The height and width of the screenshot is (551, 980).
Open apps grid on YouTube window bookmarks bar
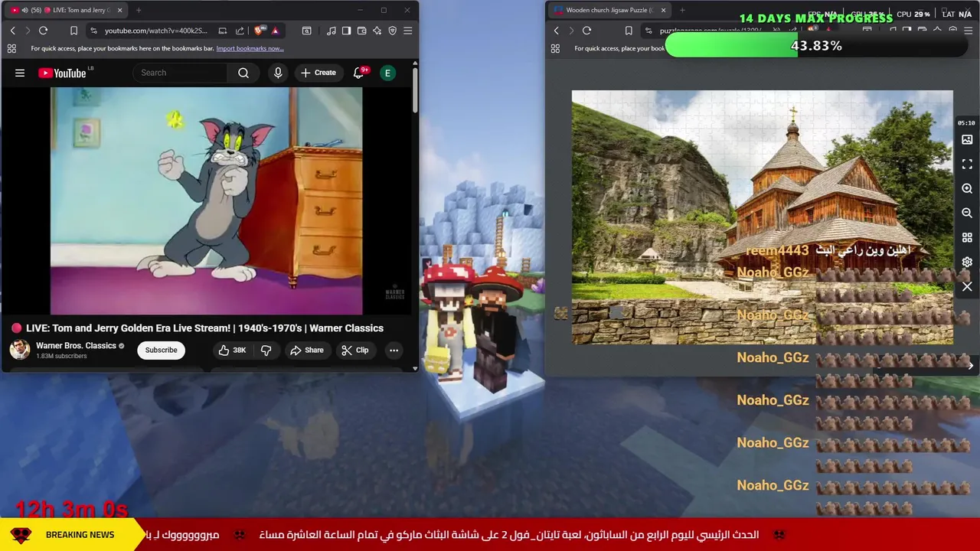coord(11,48)
